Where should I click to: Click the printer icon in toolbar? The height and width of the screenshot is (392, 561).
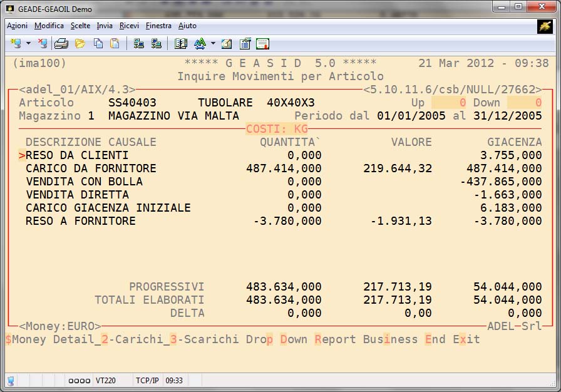coord(61,43)
